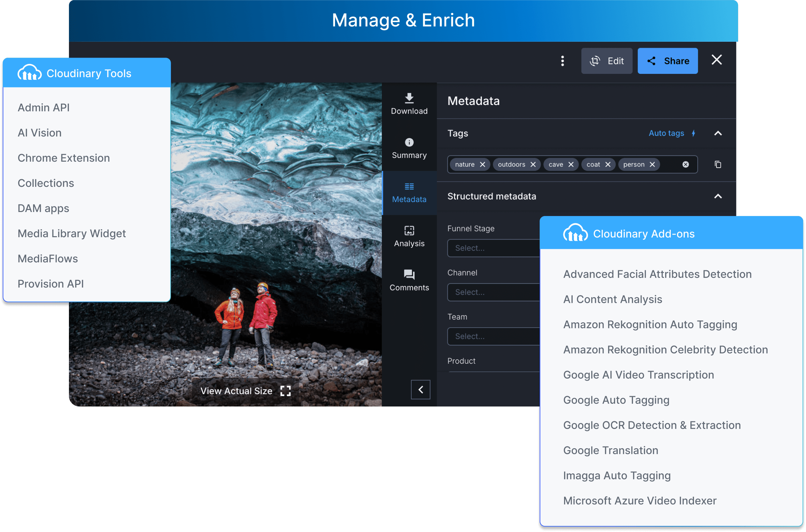The width and height of the screenshot is (806, 532).
Task: Remove the nature tag
Action: click(x=482, y=165)
